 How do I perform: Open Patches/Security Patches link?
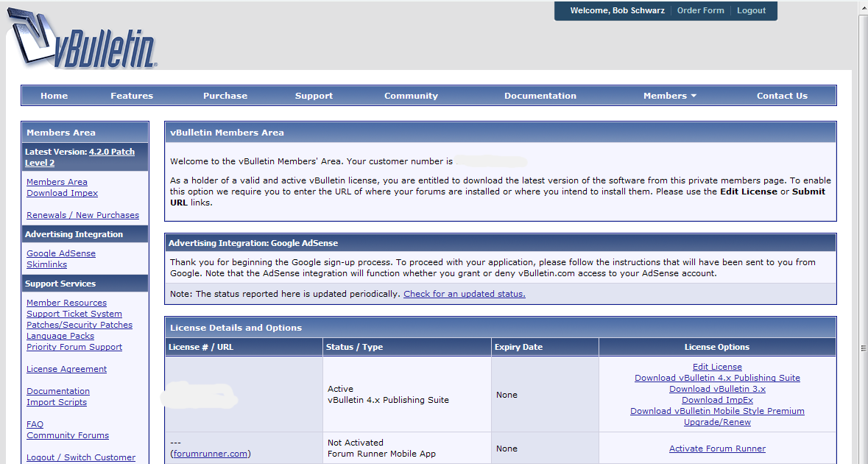tap(80, 325)
